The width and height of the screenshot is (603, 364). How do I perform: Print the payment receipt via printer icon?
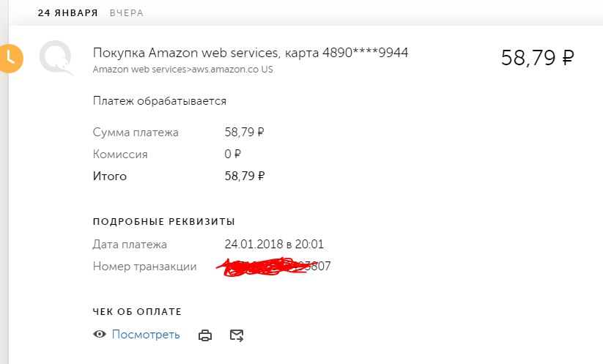(206, 335)
